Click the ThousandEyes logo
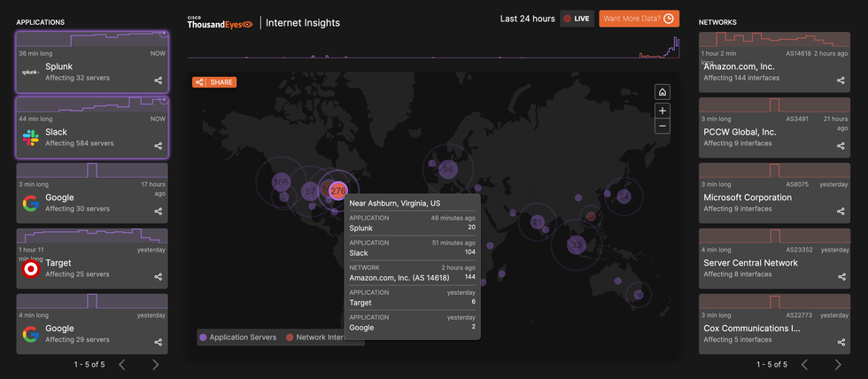 pyautogui.click(x=220, y=22)
